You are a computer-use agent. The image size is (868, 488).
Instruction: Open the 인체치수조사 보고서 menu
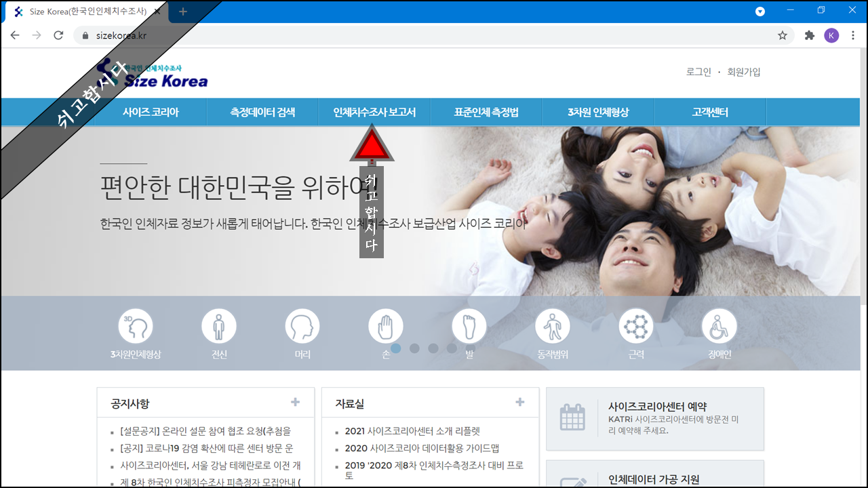pos(374,113)
